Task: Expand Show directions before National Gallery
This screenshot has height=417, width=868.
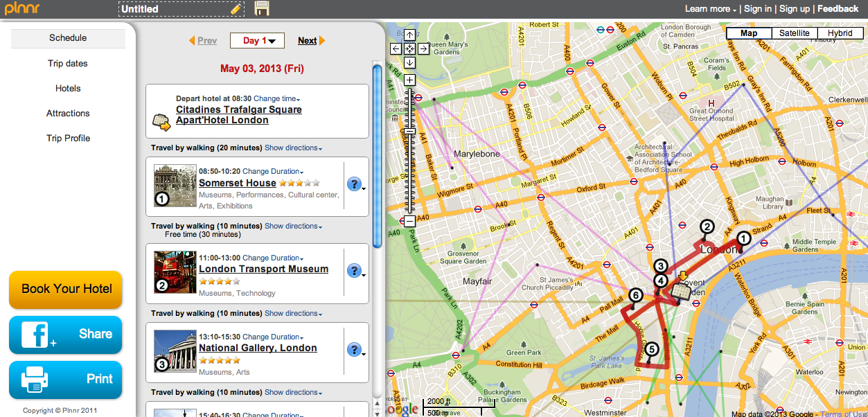Action: tap(294, 313)
